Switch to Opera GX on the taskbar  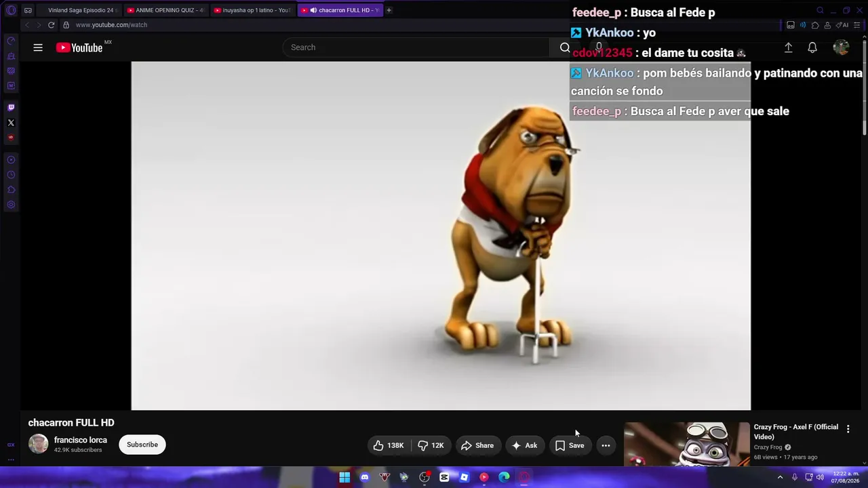pos(524,477)
